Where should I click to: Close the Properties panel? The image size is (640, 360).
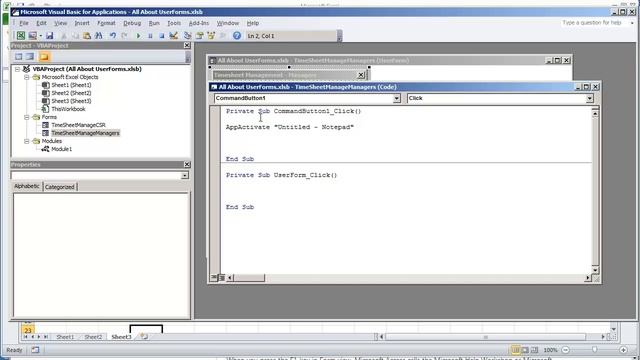(x=187, y=164)
